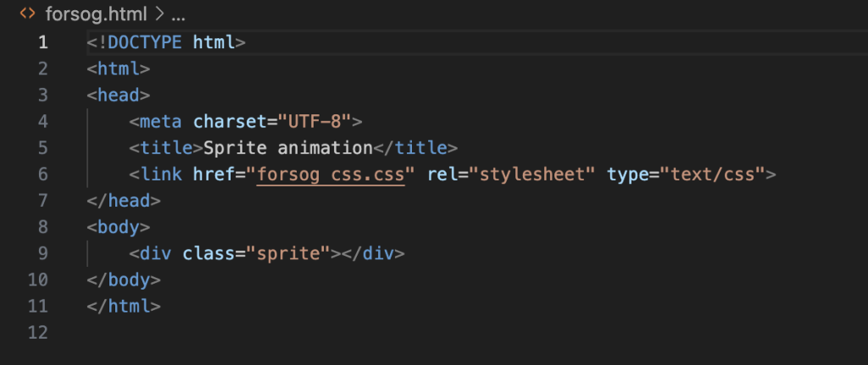The height and width of the screenshot is (365, 868).
Task: Expand the breadcrumb chevron after forsog.html
Action: click(158, 14)
